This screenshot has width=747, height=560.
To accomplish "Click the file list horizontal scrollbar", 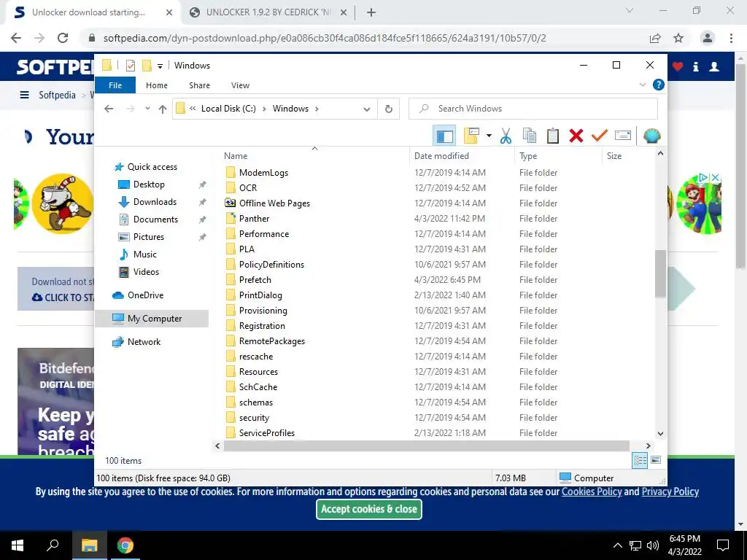I will click(x=426, y=446).
